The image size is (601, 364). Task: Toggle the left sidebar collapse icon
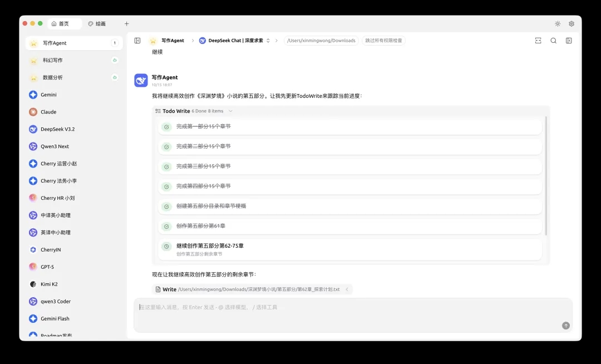pos(137,41)
